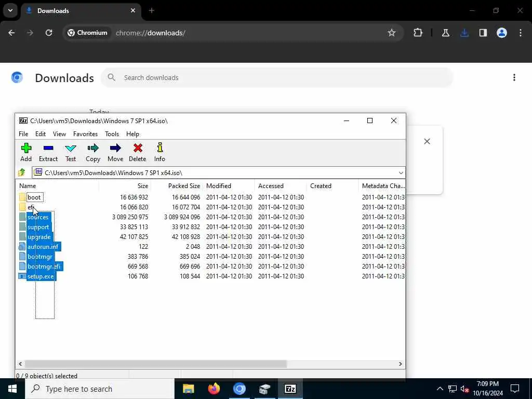Screen dimensions: 532x399
Task: Open the Downloads page more actions menu
Action: (x=514, y=78)
